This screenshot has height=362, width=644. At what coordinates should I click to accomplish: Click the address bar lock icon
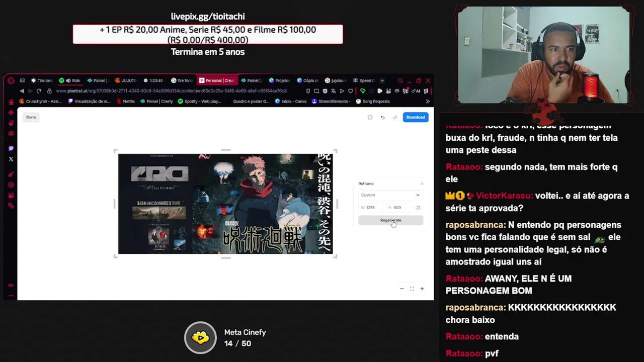(x=49, y=91)
